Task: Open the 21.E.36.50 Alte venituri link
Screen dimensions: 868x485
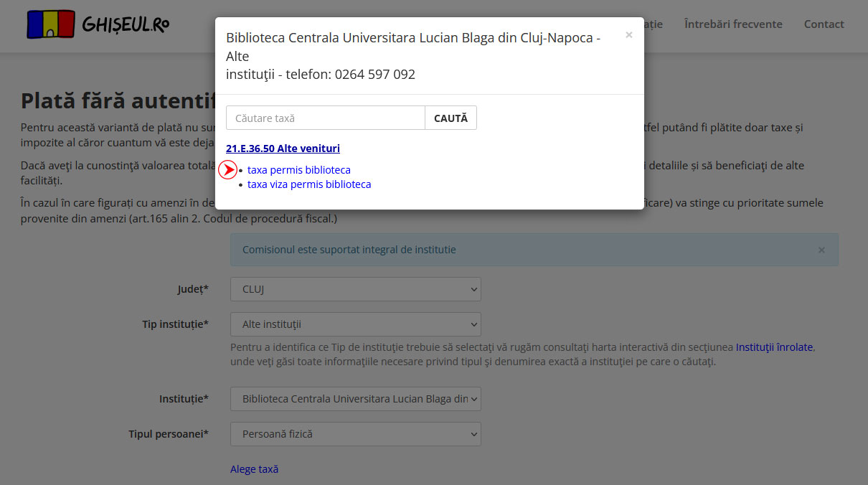Action: click(x=283, y=149)
